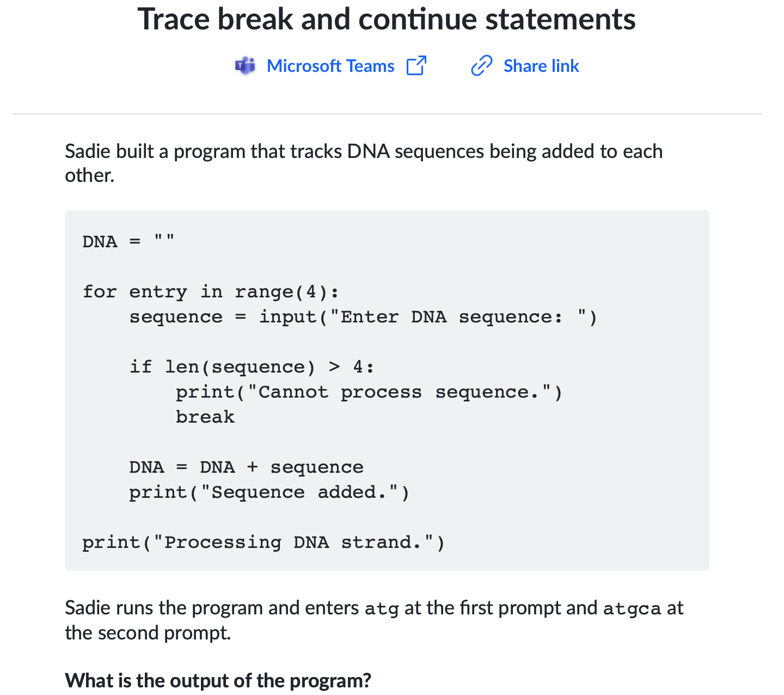Click the print("Cannot process sequence.") line
Image resolution: width=784 pixels, height=695 pixels.
(x=369, y=392)
